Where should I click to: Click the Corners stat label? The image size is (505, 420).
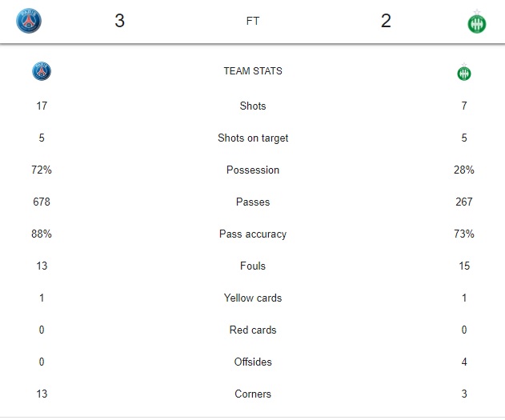253,394
